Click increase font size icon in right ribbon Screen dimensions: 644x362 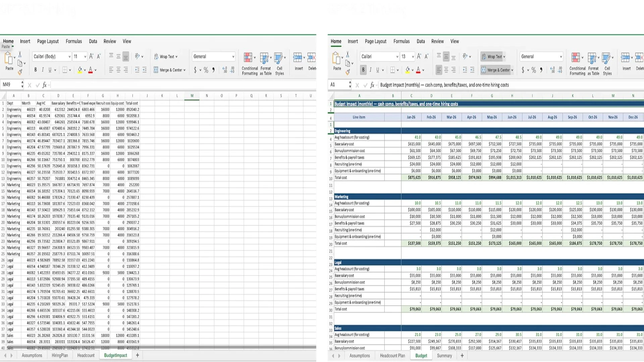[419, 56]
